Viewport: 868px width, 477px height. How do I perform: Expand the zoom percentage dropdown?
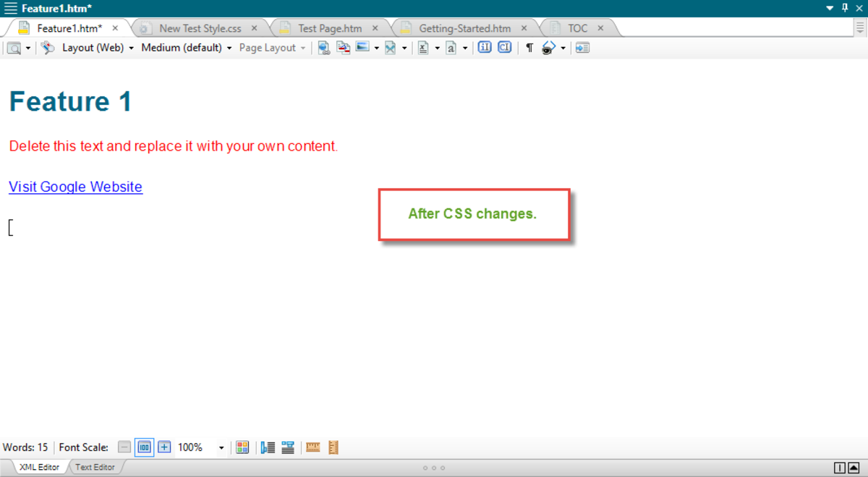coord(220,447)
